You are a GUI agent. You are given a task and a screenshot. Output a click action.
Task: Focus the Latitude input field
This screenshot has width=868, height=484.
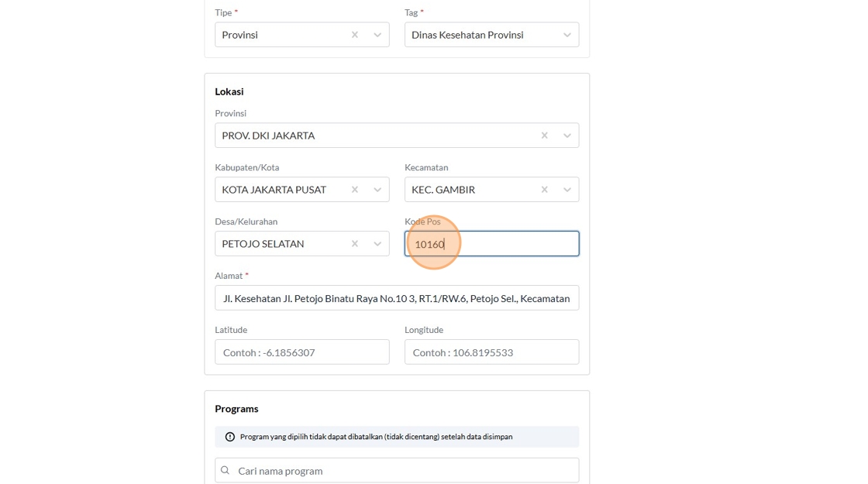pos(301,352)
